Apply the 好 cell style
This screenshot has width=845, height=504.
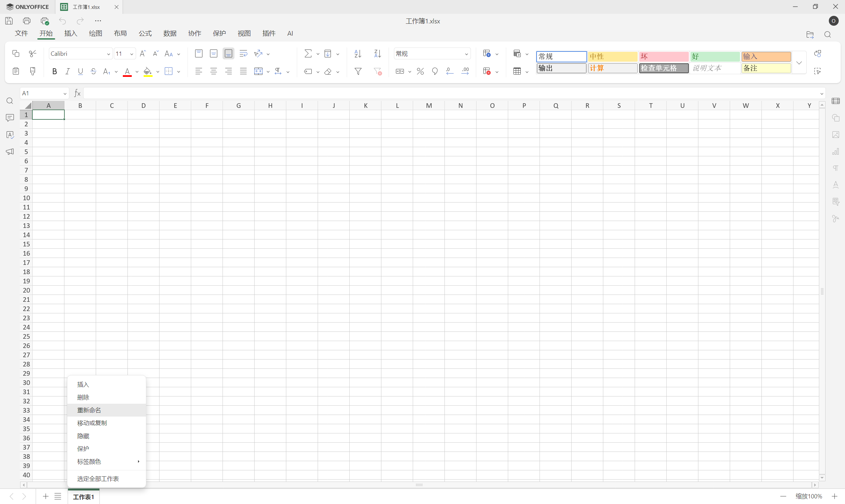[715, 56]
